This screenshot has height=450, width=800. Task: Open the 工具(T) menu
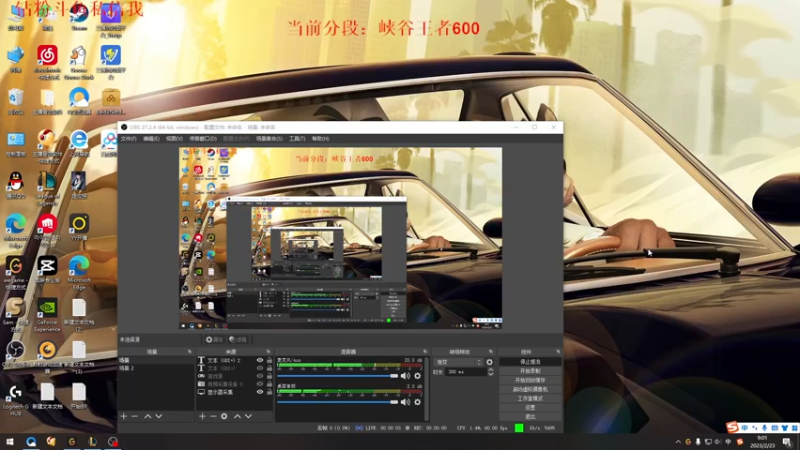click(297, 139)
